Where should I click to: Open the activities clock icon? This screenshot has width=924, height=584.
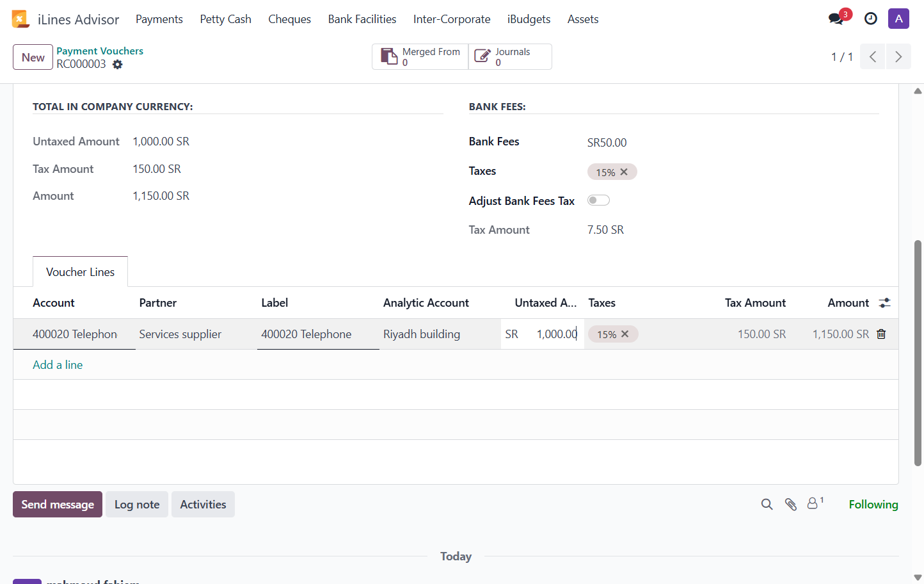(871, 19)
